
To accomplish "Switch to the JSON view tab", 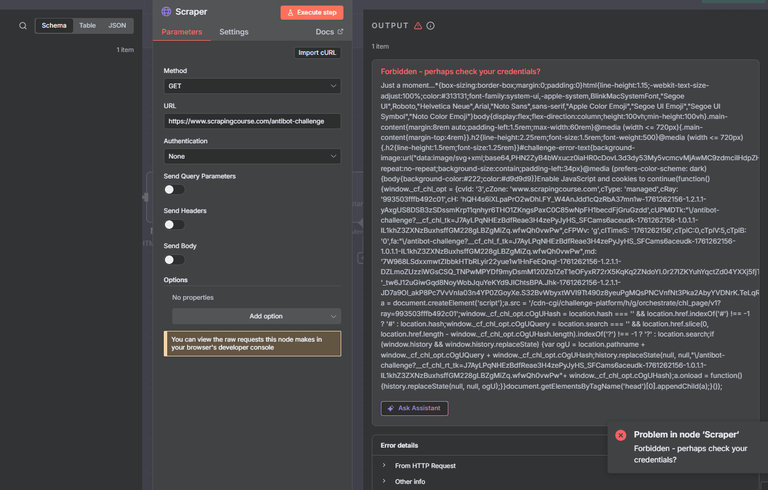I will tap(117, 25).
